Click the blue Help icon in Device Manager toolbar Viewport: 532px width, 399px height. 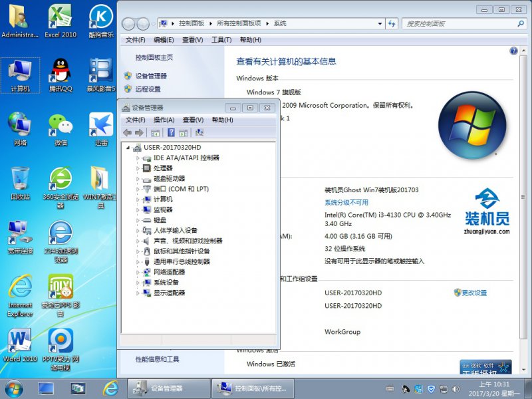[171, 132]
